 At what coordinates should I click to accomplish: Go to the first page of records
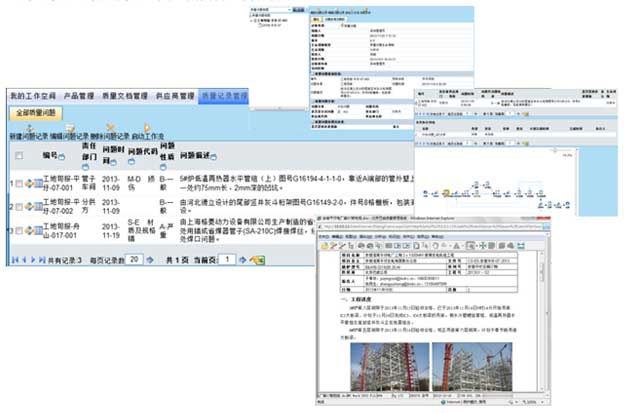(13, 259)
